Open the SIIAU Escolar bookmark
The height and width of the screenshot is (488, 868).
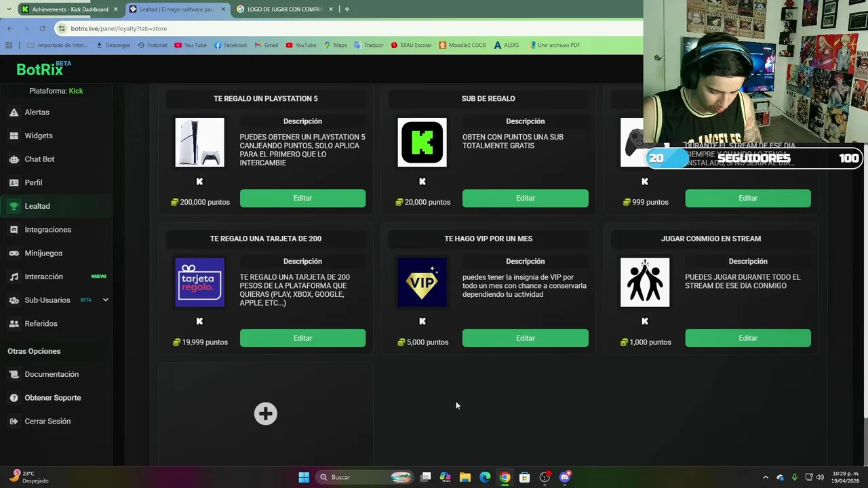point(411,45)
